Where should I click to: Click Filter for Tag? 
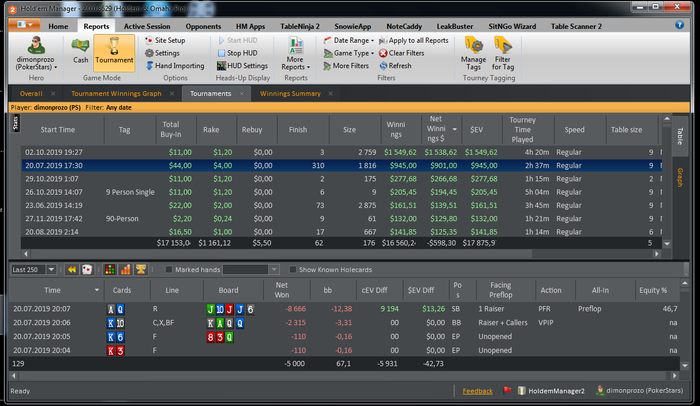point(503,54)
